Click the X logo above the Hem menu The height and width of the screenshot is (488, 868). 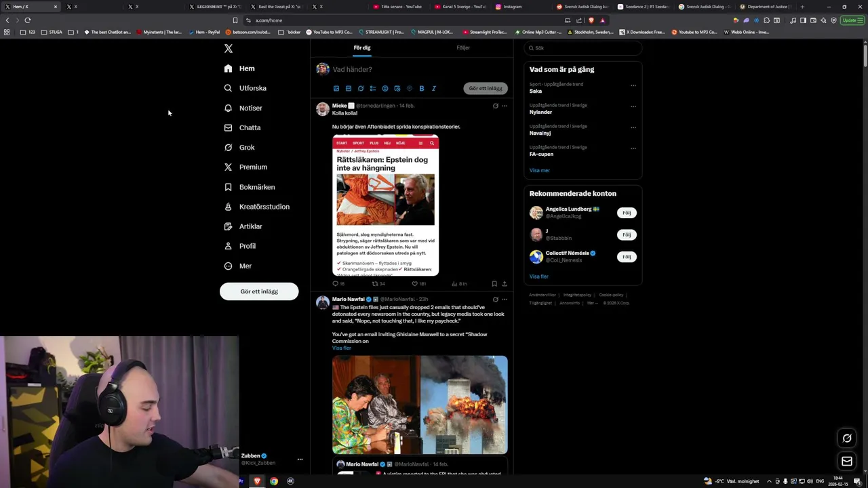(x=229, y=48)
